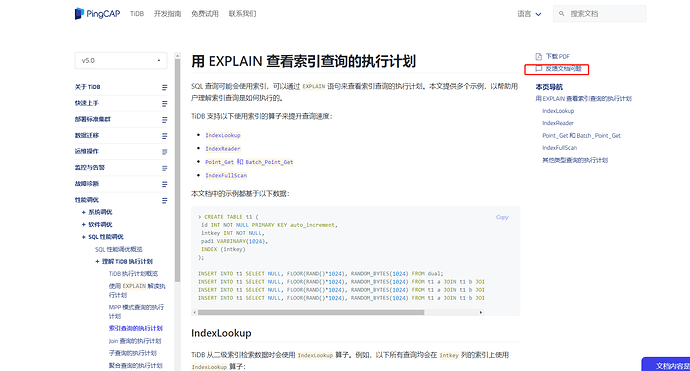Open 联系我们 in top navigation
Viewport: 690px width, 371px height.
pyautogui.click(x=242, y=14)
